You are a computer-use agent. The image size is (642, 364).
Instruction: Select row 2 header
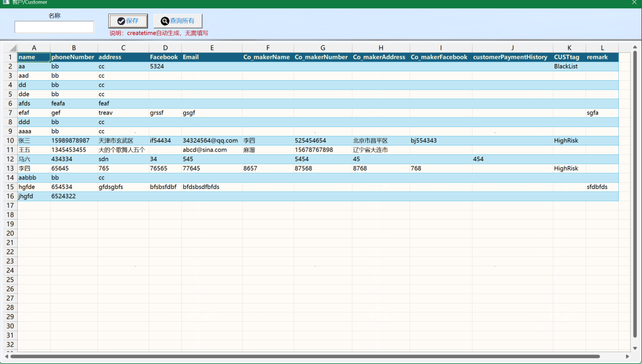[10, 67]
